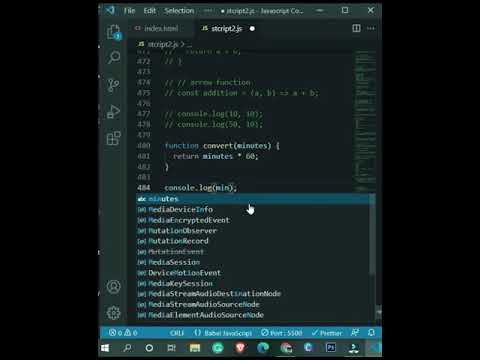Click Live Server Port : 5500 status
The image size is (480, 360).
point(282,333)
